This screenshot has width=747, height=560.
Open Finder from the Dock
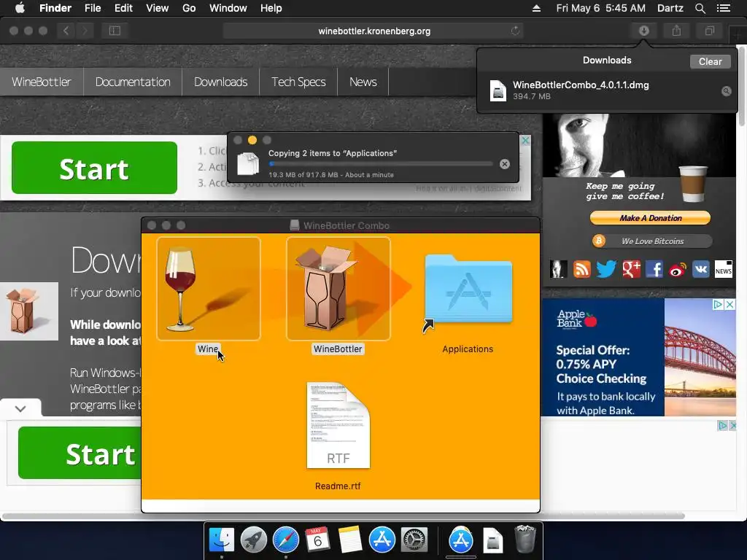pyautogui.click(x=222, y=540)
